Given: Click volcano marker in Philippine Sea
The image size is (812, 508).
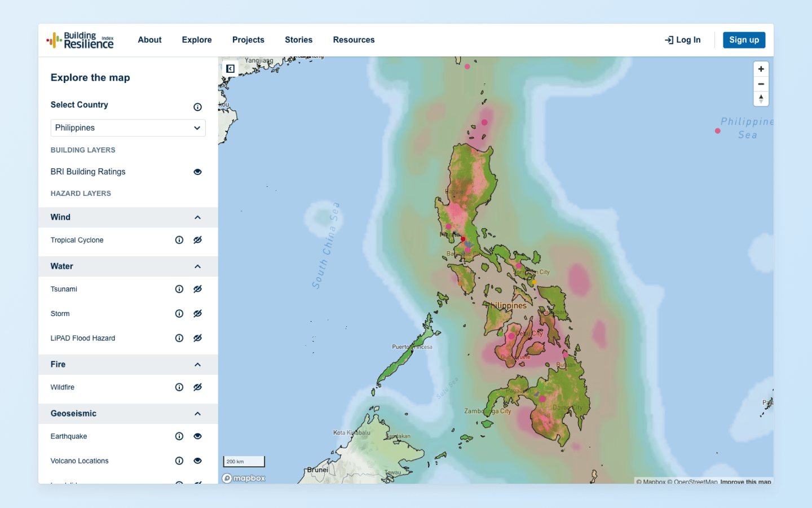Looking at the screenshot, I should 717,131.
